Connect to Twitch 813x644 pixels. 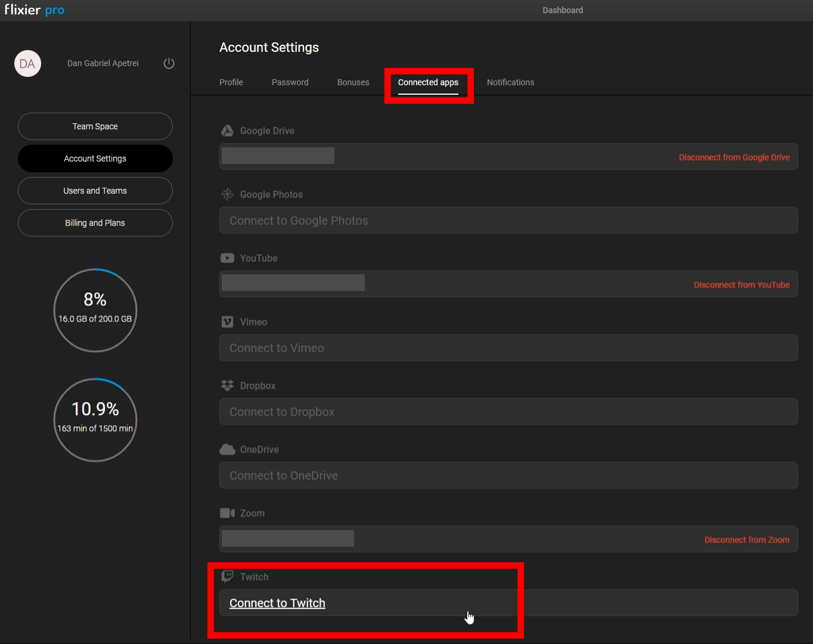pos(508,603)
